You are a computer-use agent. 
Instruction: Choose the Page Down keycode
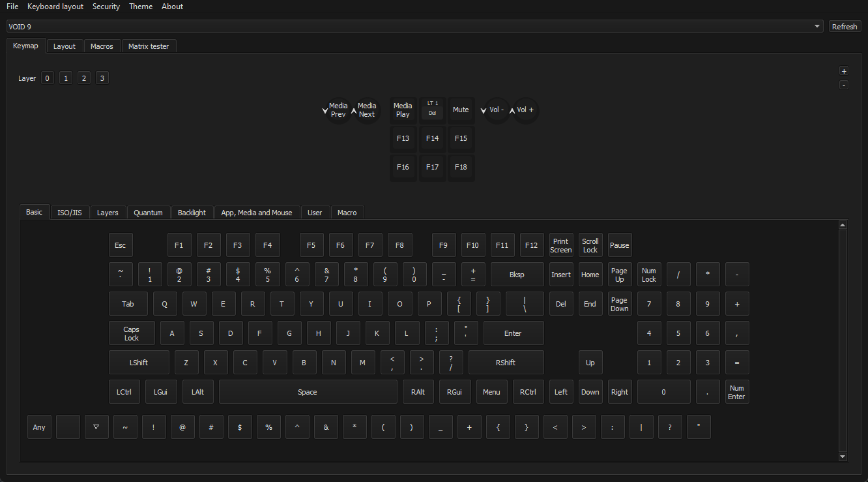tap(620, 304)
